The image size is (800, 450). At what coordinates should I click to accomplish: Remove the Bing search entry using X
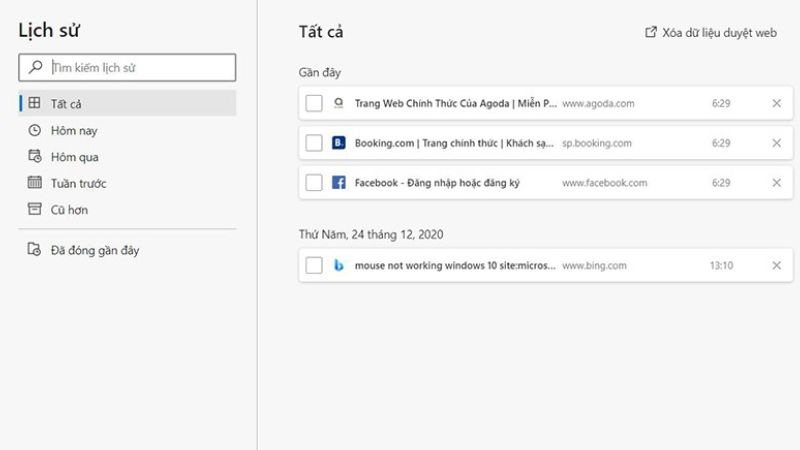tap(776, 266)
